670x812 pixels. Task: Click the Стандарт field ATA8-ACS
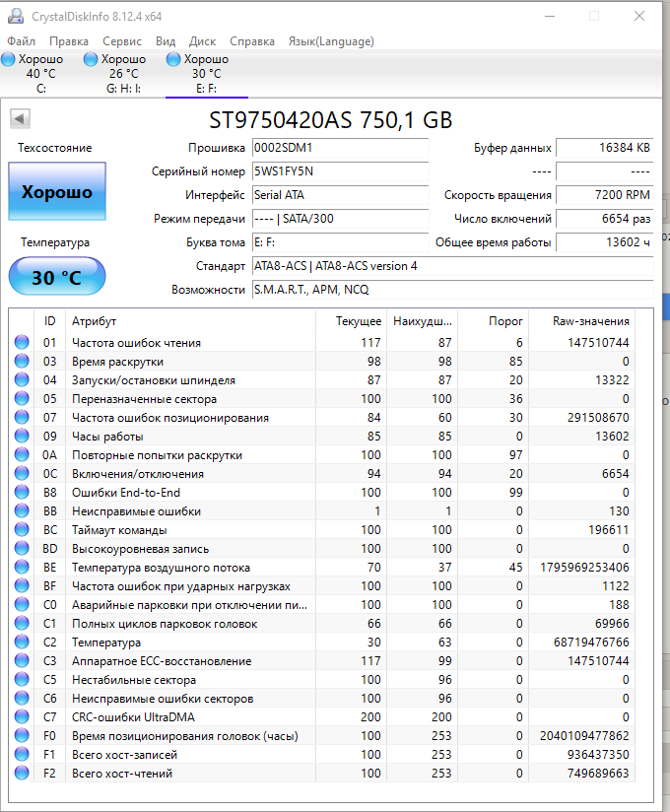click(452, 266)
